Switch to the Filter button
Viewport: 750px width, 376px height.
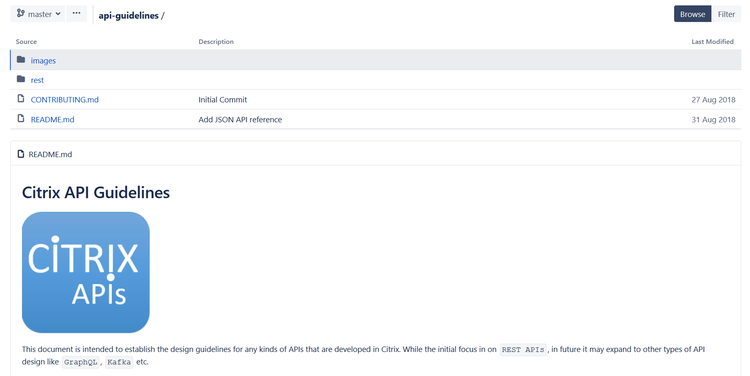tap(726, 14)
